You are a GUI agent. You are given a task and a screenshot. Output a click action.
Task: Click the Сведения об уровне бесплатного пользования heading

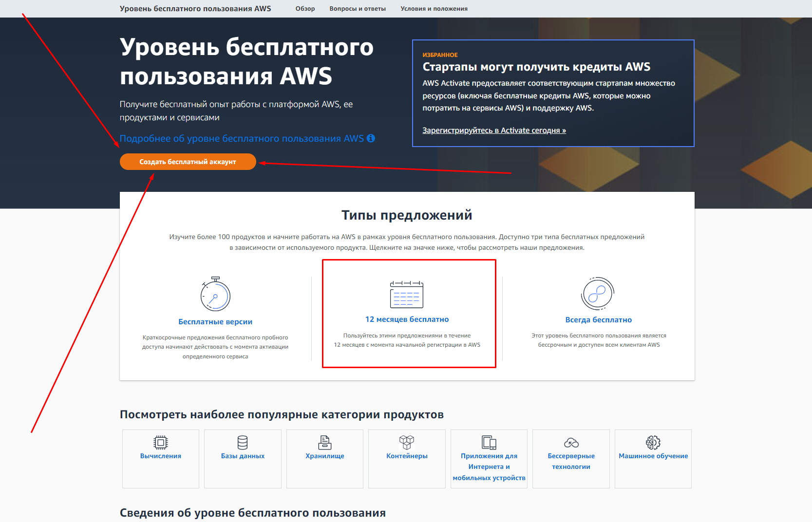(253, 513)
